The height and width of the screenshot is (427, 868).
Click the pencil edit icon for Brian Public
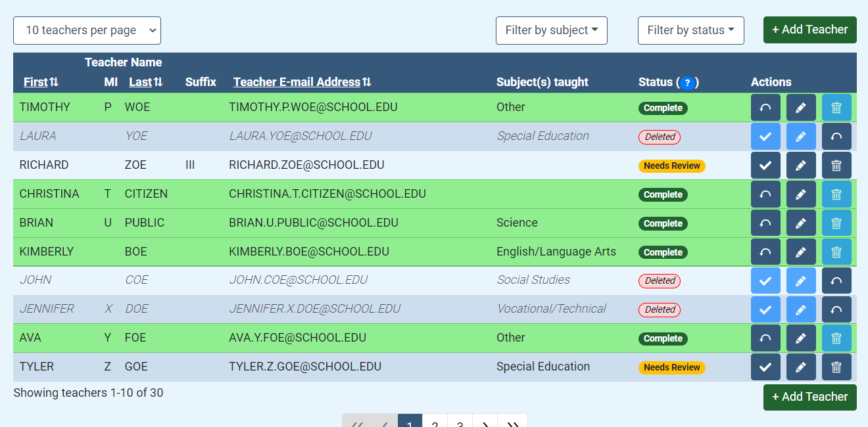tap(801, 223)
